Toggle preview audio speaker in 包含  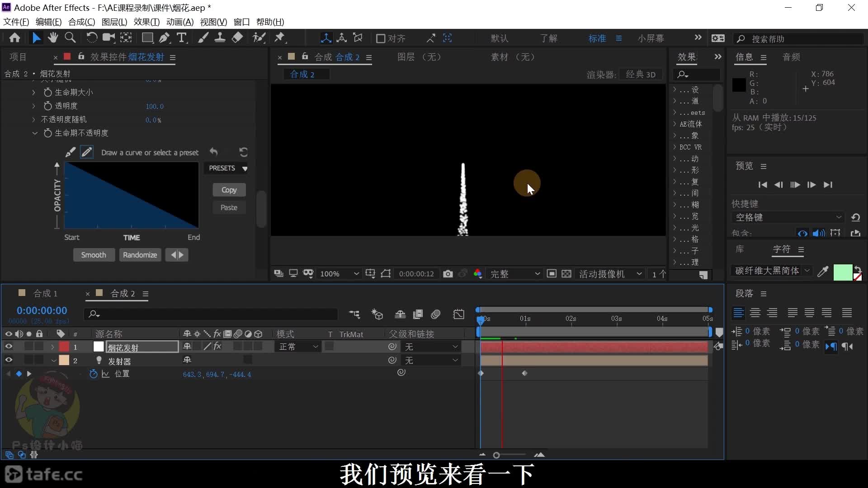coord(818,234)
